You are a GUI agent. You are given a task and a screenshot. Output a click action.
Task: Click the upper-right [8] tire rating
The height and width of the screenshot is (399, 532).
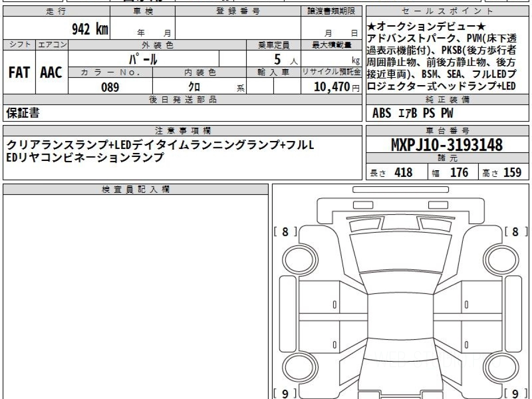click(x=516, y=231)
